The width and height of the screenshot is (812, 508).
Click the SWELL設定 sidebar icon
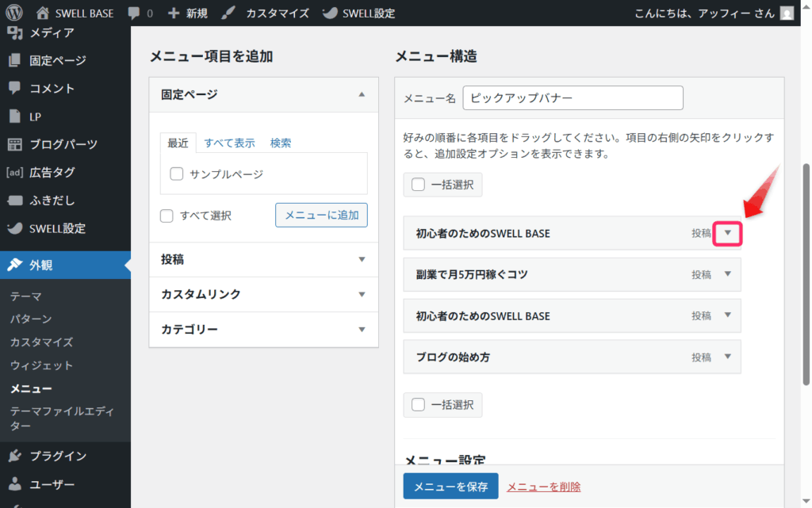coord(15,228)
